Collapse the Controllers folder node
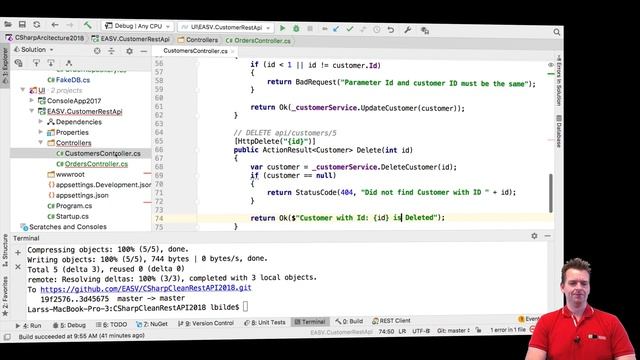Screen dimensions: 640x360 coord(41,142)
